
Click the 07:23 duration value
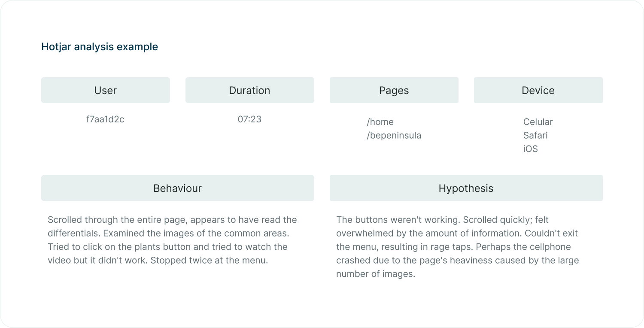point(249,119)
